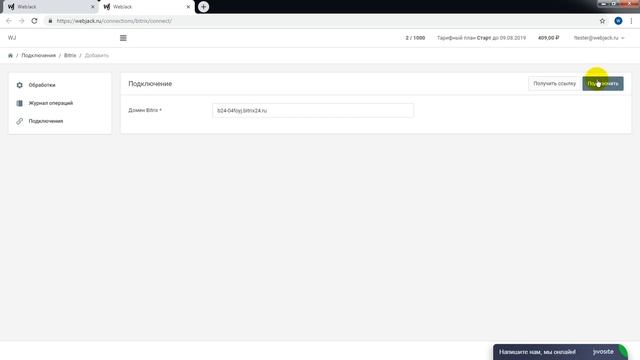
Task: Click the hamburger menu icon in header
Action: tap(123, 38)
